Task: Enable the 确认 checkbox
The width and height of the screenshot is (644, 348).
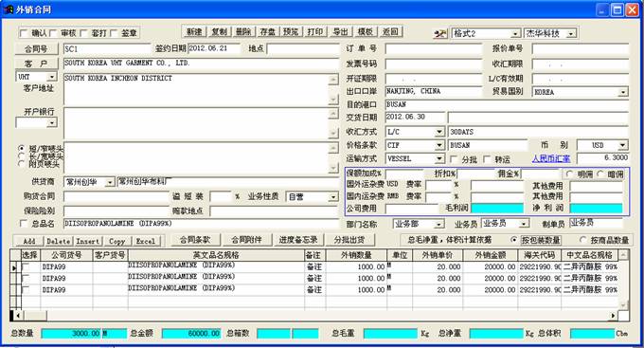Action: (24, 33)
